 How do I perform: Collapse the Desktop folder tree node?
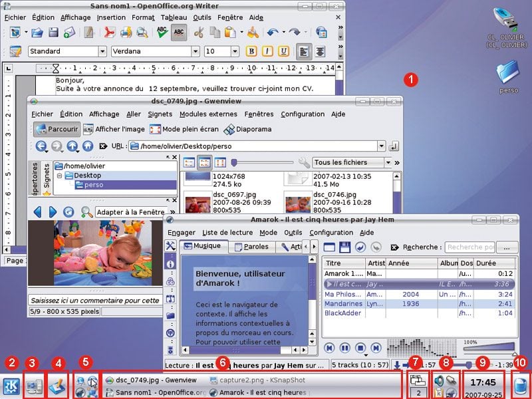(x=59, y=176)
